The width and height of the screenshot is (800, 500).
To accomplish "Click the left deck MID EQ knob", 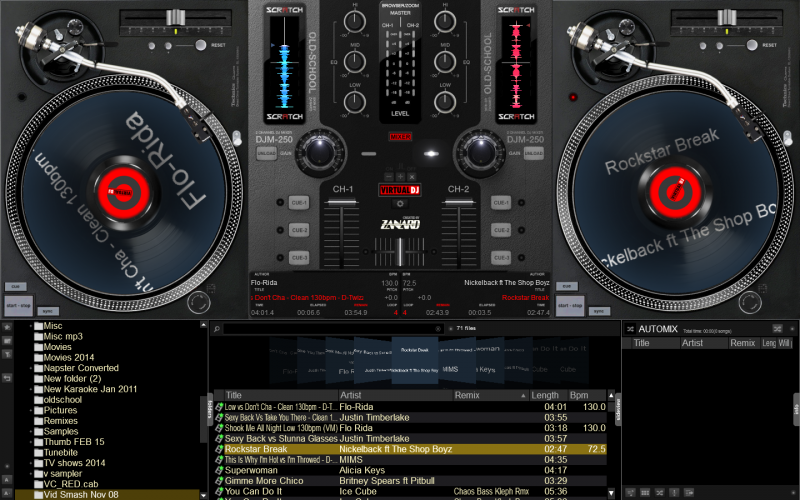I will click(x=355, y=62).
